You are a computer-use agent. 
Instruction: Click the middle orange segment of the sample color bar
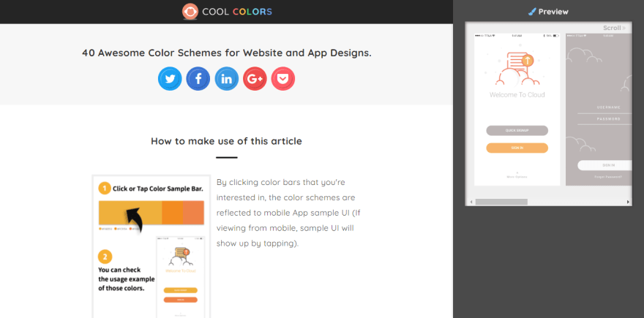pos(172,213)
